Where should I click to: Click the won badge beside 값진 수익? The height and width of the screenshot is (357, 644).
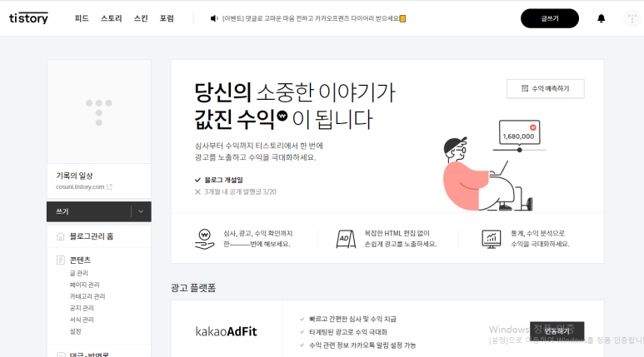282,116
